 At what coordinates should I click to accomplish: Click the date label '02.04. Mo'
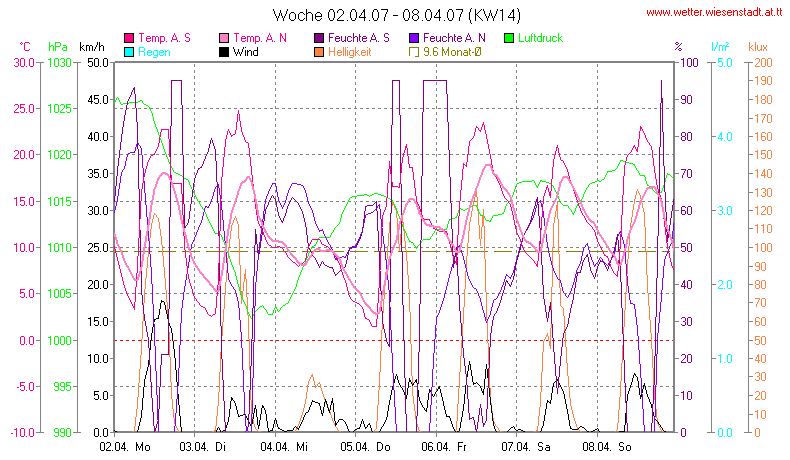point(125,447)
